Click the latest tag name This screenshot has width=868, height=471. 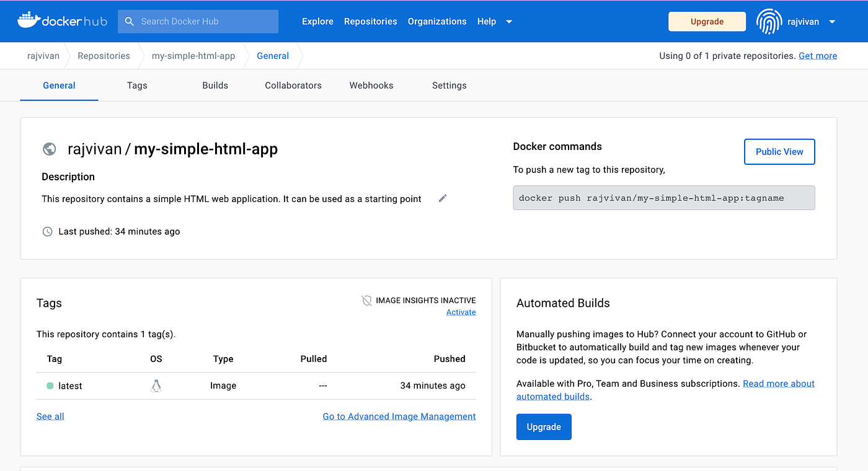70,386
